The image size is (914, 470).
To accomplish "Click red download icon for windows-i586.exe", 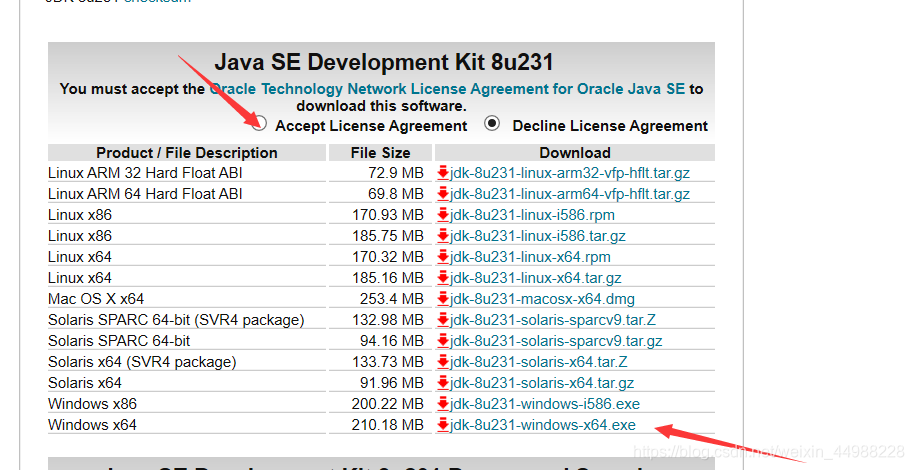I will pos(443,404).
